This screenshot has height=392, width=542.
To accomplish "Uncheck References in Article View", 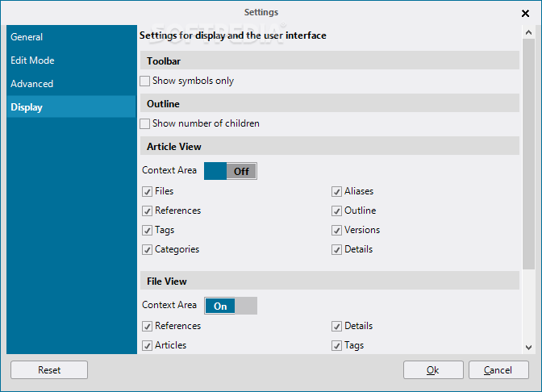I will point(148,211).
